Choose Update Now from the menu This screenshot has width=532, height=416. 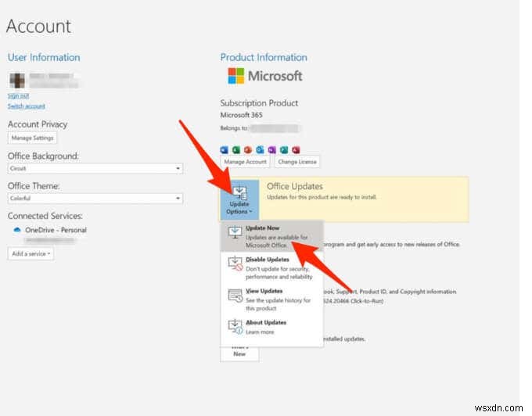pos(271,236)
